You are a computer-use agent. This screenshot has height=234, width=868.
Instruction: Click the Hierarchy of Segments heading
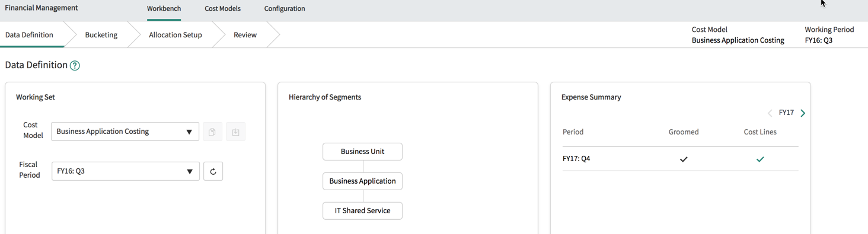coord(325,97)
